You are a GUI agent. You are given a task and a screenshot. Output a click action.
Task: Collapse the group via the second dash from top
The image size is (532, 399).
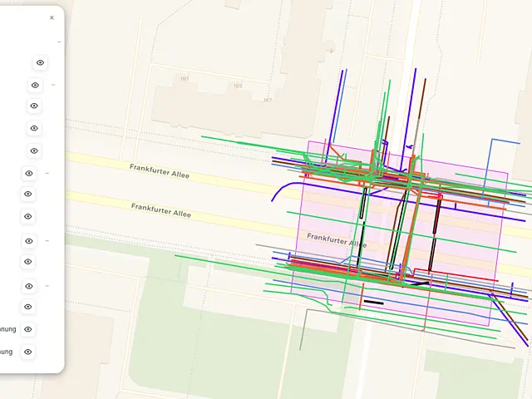53,85
